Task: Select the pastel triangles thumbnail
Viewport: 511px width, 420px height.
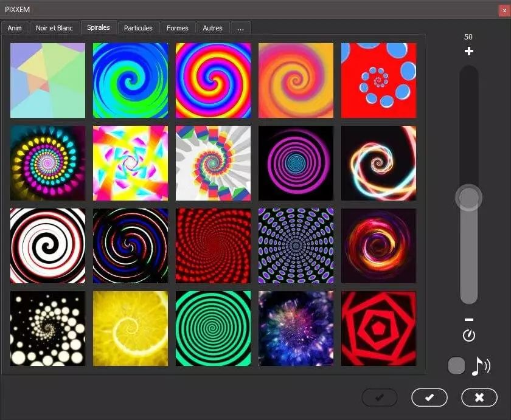Action: [x=47, y=80]
